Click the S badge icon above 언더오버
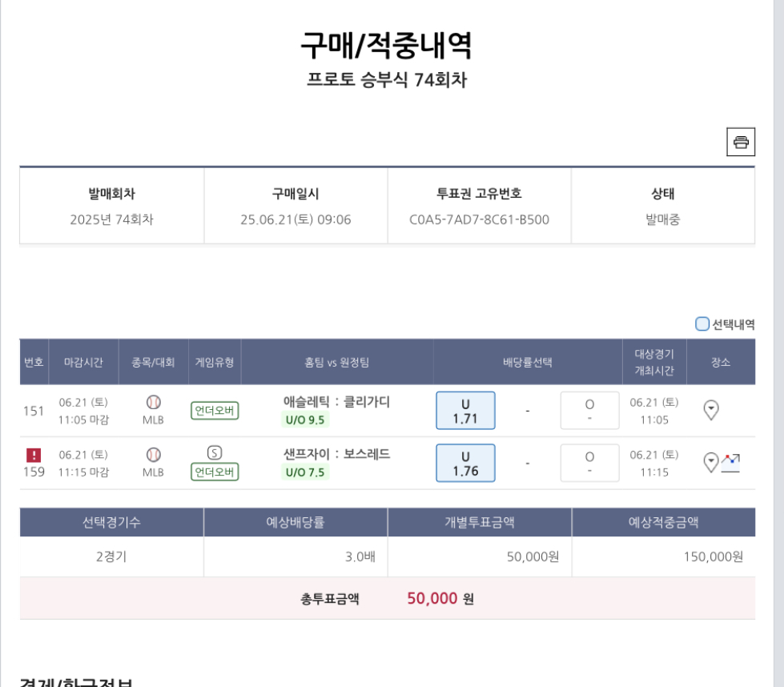The image size is (784, 687). tap(214, 452)
